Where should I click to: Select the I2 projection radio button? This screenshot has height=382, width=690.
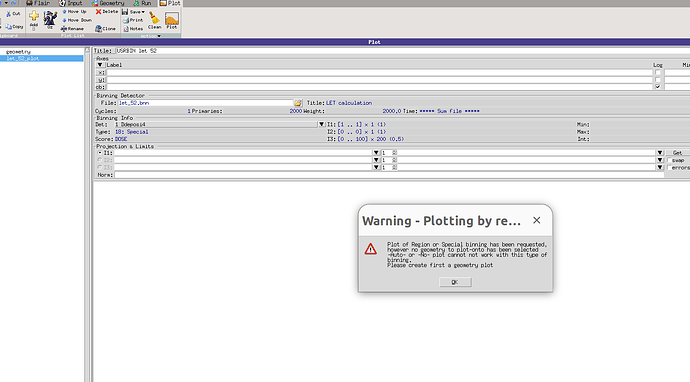100,160
